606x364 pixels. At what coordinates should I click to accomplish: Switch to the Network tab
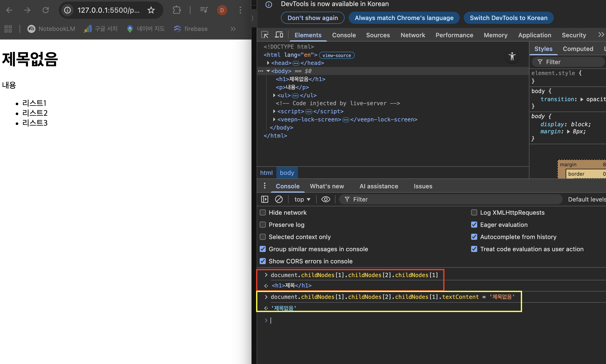(x=413, y=35)
